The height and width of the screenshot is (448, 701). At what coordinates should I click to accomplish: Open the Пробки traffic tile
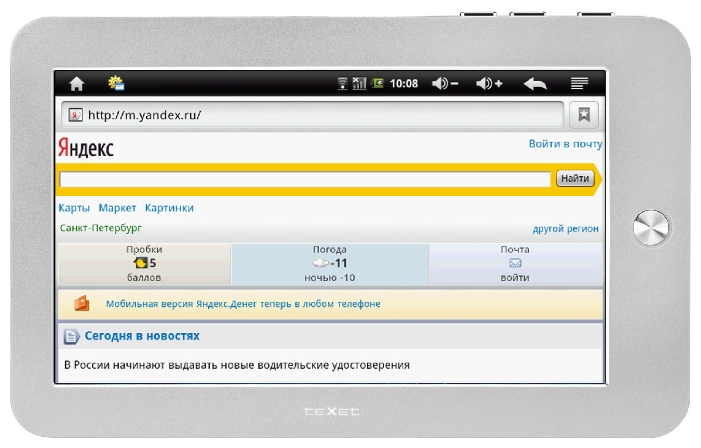click(144, 264)
